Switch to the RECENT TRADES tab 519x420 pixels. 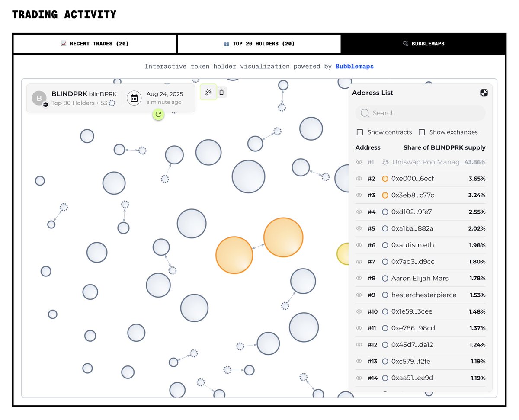(x=94, y=44)
